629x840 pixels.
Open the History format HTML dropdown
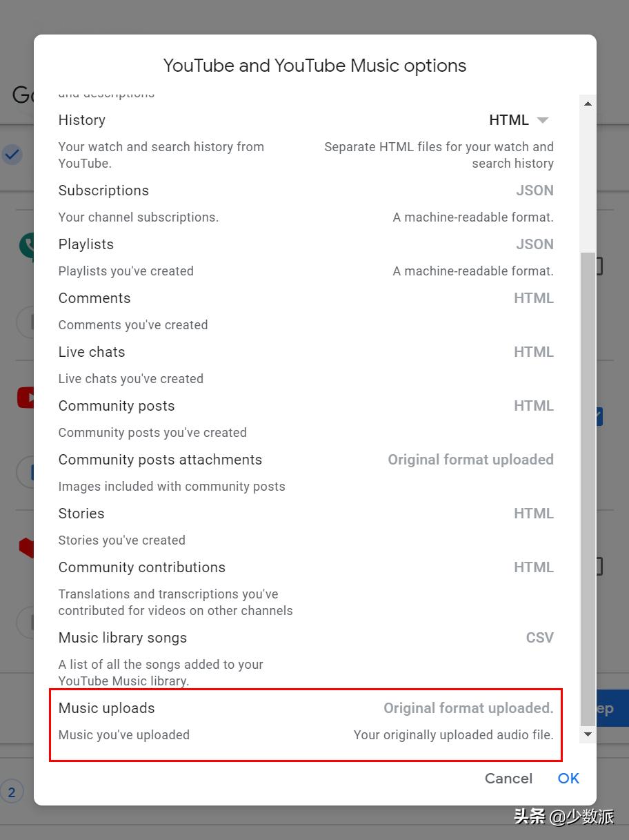[519, 120]
